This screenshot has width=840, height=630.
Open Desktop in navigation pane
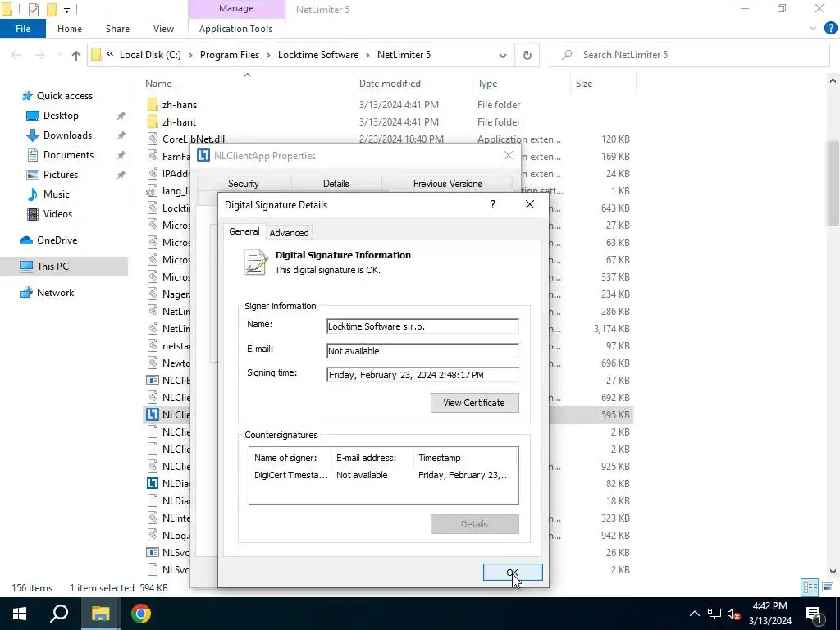[x=61, y=116]
